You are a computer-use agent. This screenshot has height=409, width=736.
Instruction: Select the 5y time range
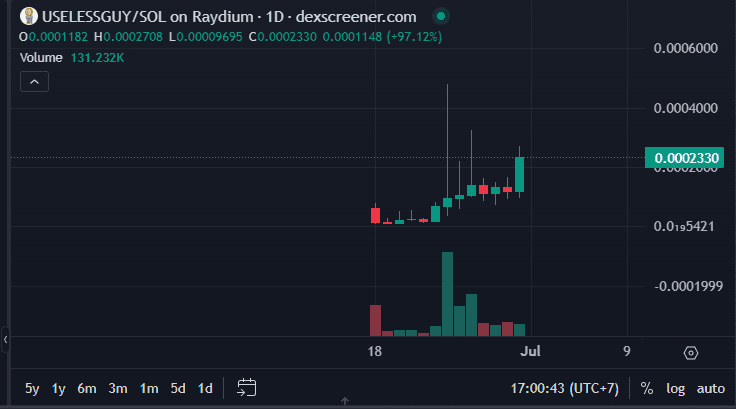tap(32, 388)
